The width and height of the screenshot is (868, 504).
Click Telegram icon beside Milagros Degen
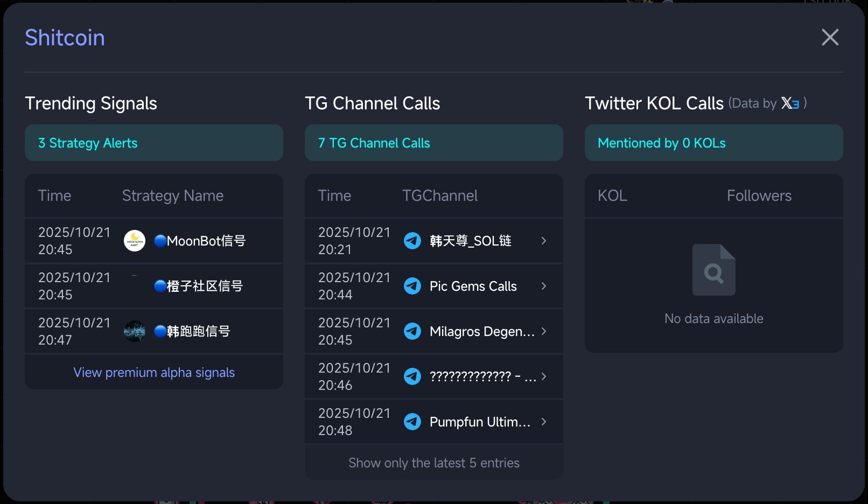pos(412,331)
